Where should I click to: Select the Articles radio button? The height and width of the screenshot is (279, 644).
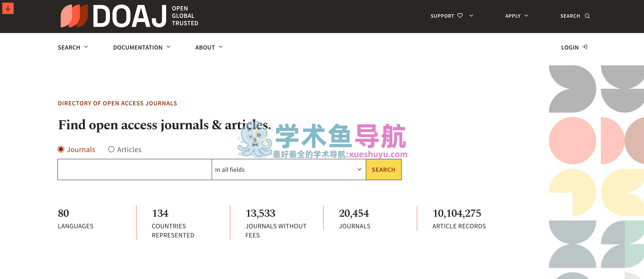point(111,149)
